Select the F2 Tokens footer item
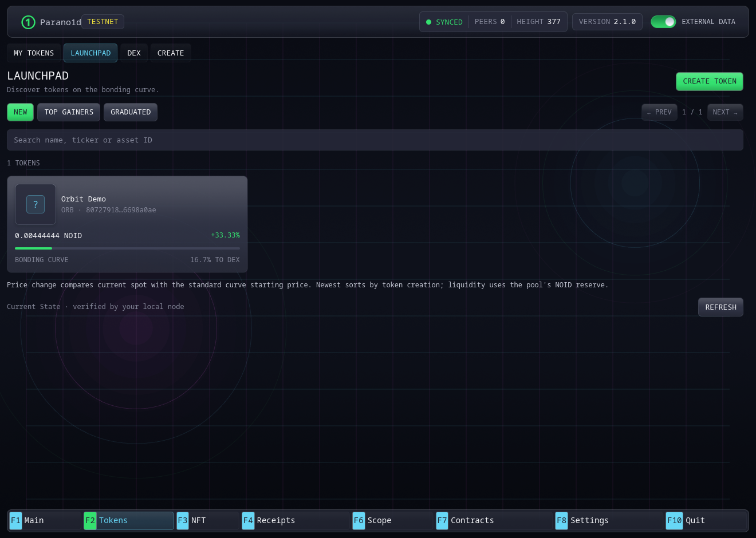Screen dimensions: 756x538 (x=128, y=520)
